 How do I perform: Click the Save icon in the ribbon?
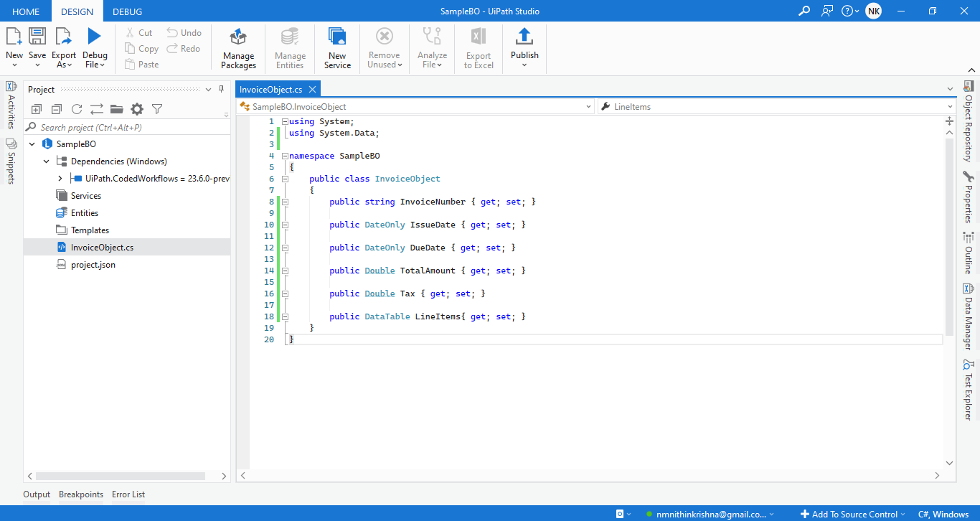(37, 37)
